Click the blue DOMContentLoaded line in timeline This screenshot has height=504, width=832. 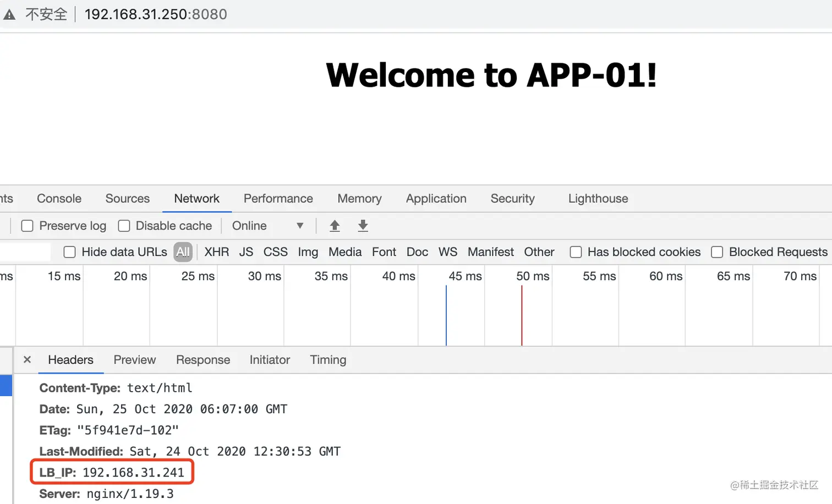(x=446, y=315)
